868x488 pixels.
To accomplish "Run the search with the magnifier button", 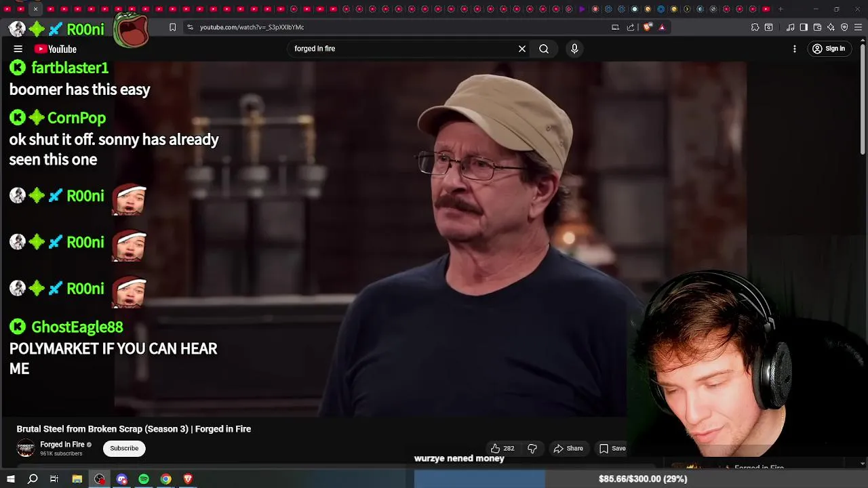I will click(x=544, y=49).
